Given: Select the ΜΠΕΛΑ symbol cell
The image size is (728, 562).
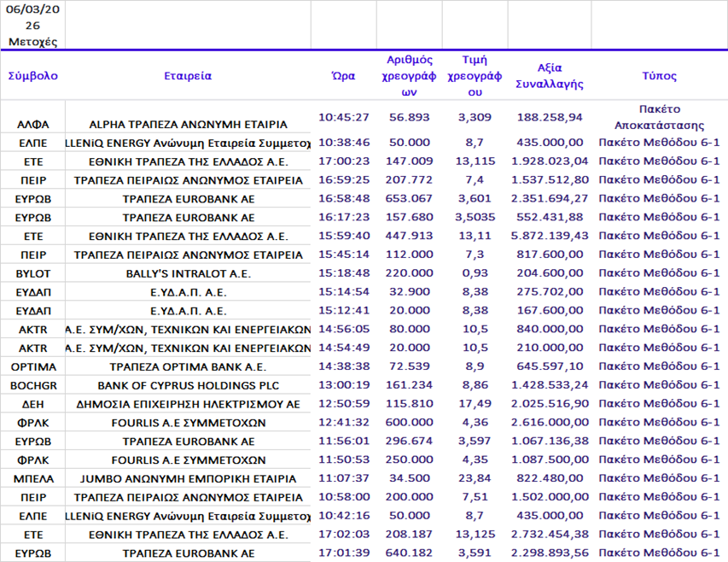Looking at the screenshot, I should 32,478.
